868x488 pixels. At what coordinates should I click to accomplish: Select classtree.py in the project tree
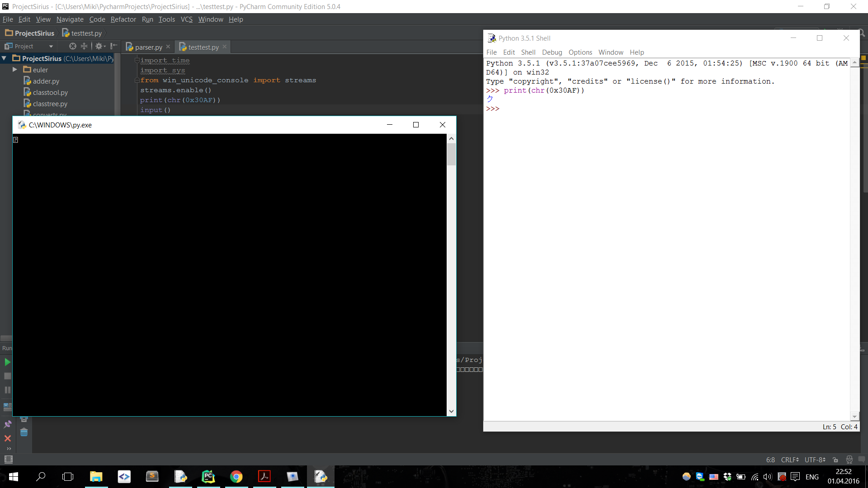point(45,103)
